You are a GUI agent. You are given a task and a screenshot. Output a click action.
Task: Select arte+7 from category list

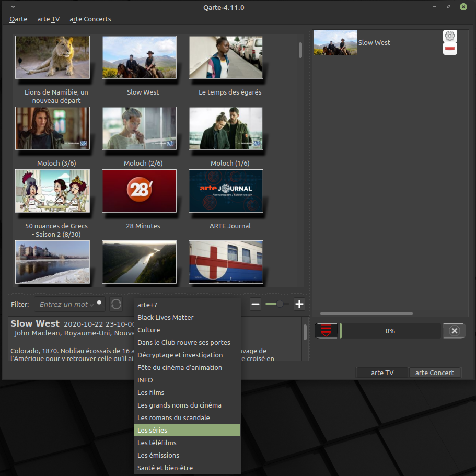[x=187, y=305]
